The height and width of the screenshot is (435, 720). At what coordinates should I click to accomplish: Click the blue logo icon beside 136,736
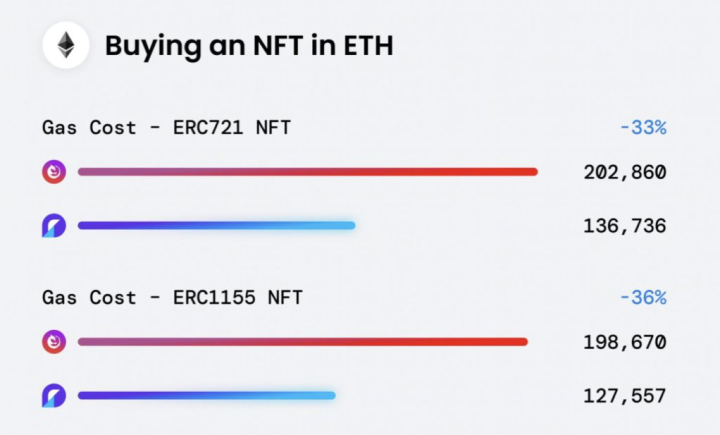54,226
